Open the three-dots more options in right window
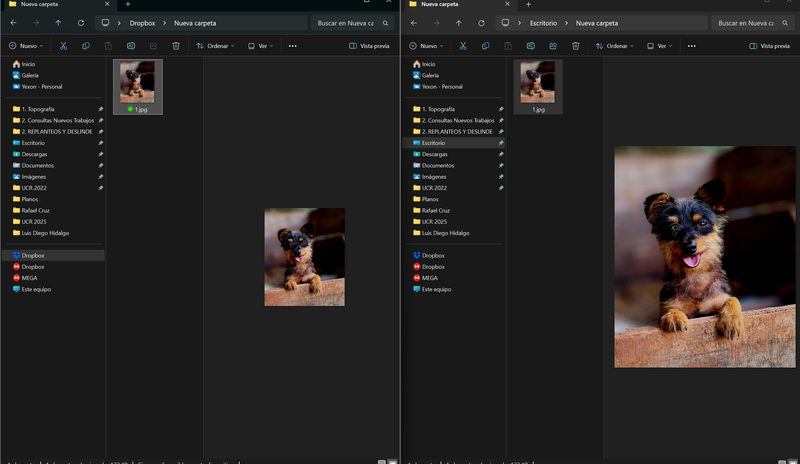 pos(692,45)
